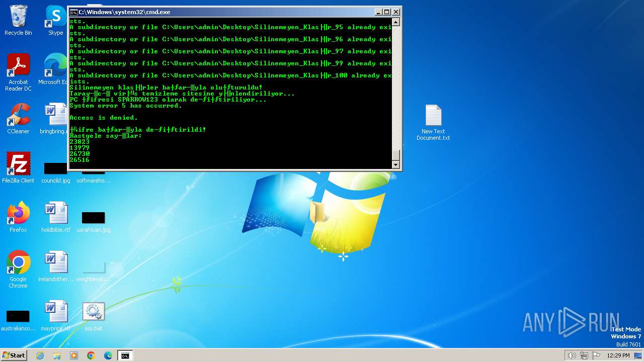This screenshot has height=362, width=644.
Task: Click the taskbar clock showing 12:29 PM
Action: pyautogui.click(x=618, y=355)
